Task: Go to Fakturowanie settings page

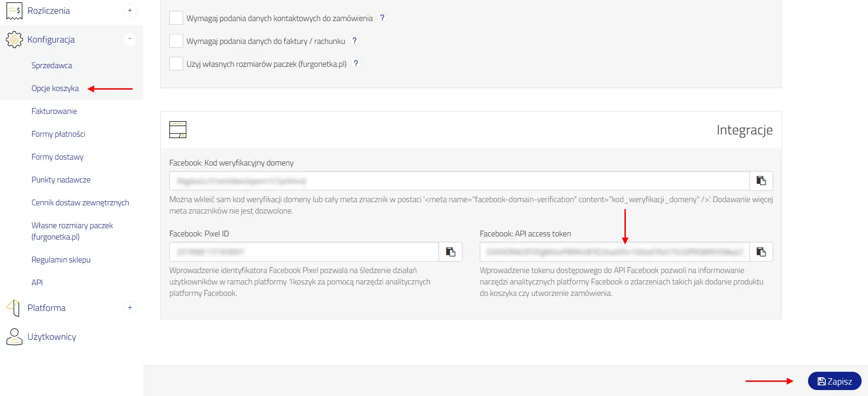Action: click(54, 111)
